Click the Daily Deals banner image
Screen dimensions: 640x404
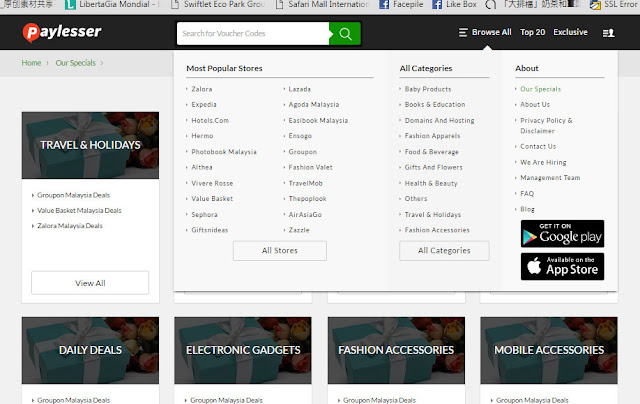(x=90, y=350)
